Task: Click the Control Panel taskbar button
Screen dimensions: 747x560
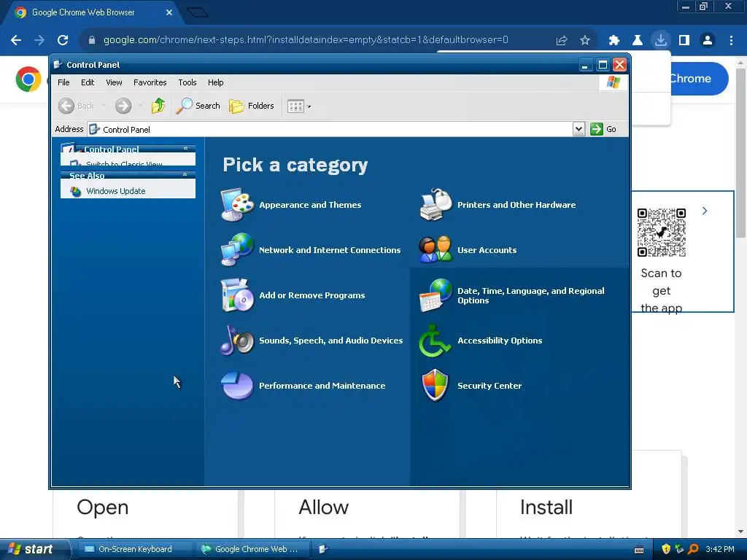Action: pos(324,549)
